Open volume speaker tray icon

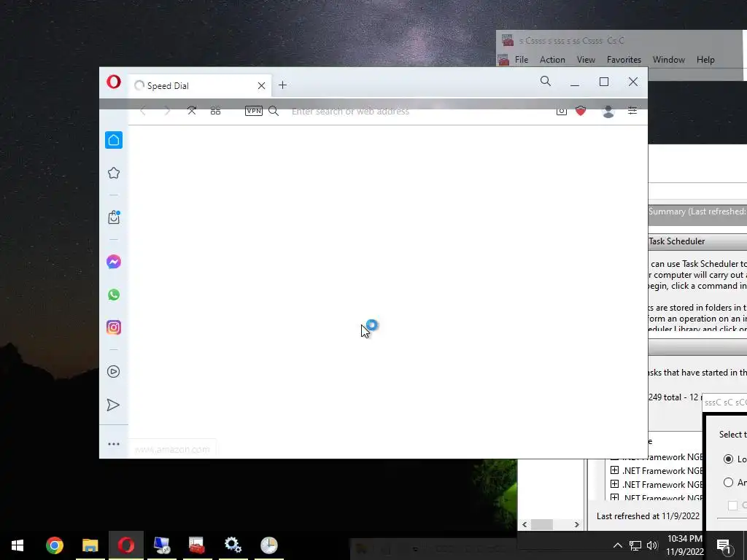652,545
